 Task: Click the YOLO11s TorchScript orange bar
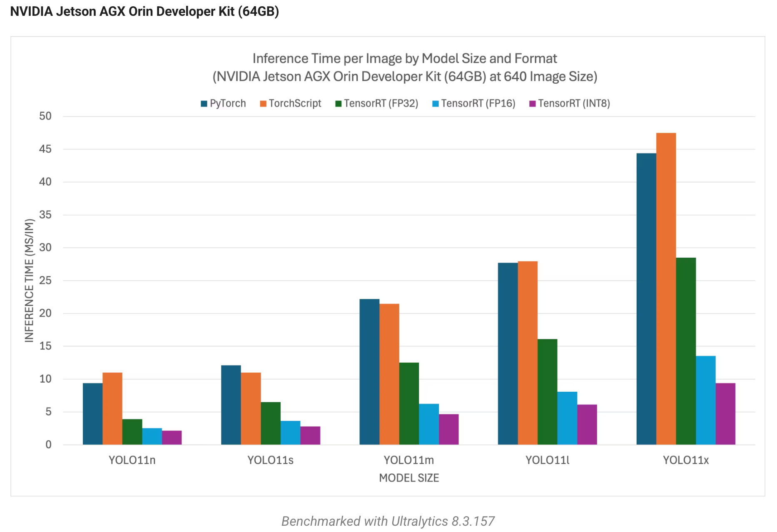251,408
